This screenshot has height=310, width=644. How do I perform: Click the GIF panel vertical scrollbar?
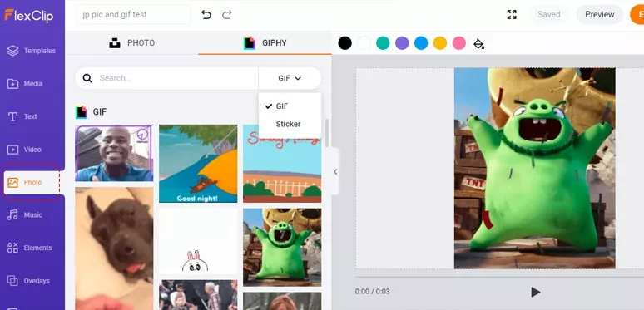pyautogui.click(x=327, y=133)
